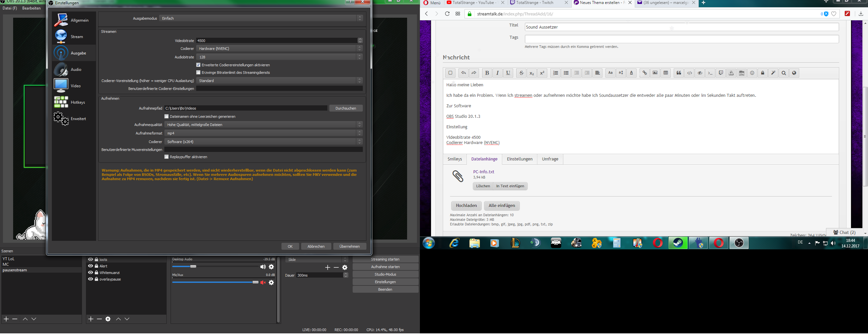Insert a table in the message editor
The width and height of the screenshot is (868, 336).
[x=666, y=73]
